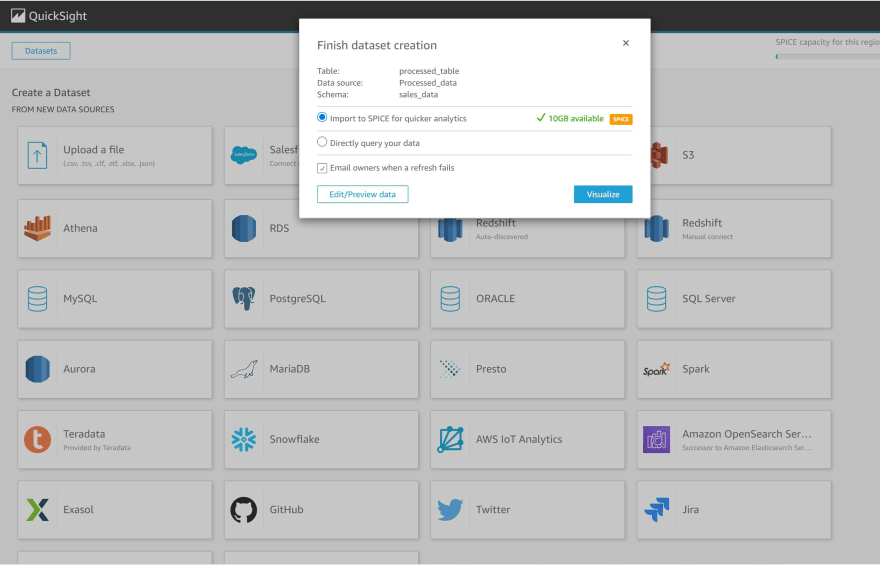Click the SPICE capacity progress bar
The width and height of the screenshot is (880, 565).
pyautogui.click(x=827, y=56)
